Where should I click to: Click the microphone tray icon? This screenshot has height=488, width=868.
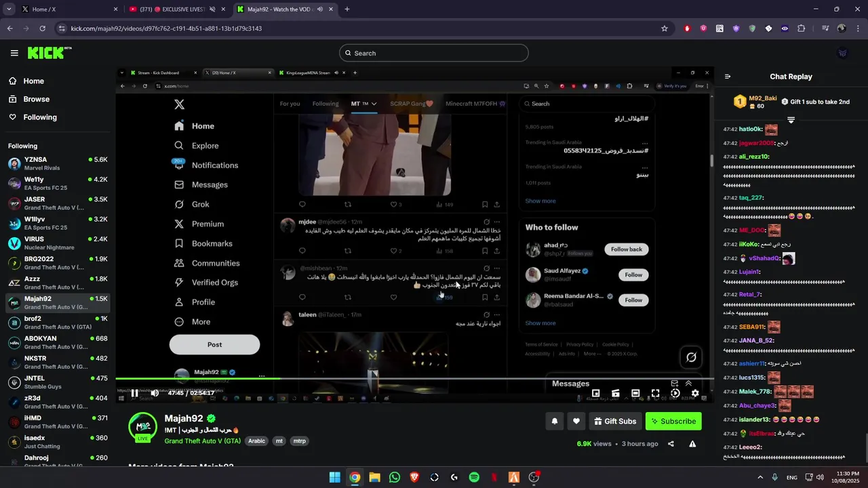tap(774, 477)
